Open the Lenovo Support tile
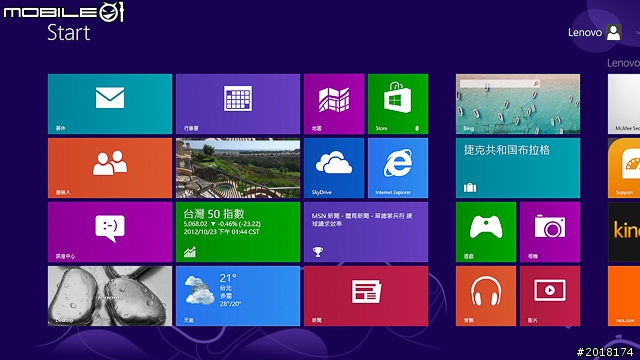The height and width of the screenshot is (360, 640). point(624,168)
